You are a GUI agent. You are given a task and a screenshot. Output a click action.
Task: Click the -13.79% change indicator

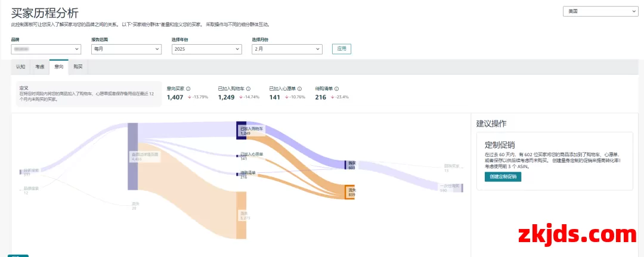click(198, 97)
